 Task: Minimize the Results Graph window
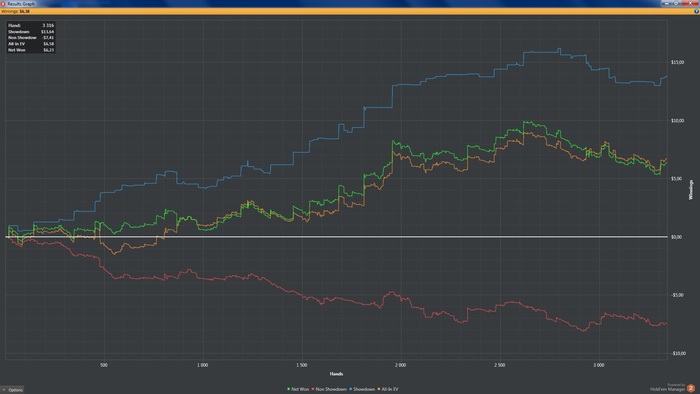click(667, 3)
